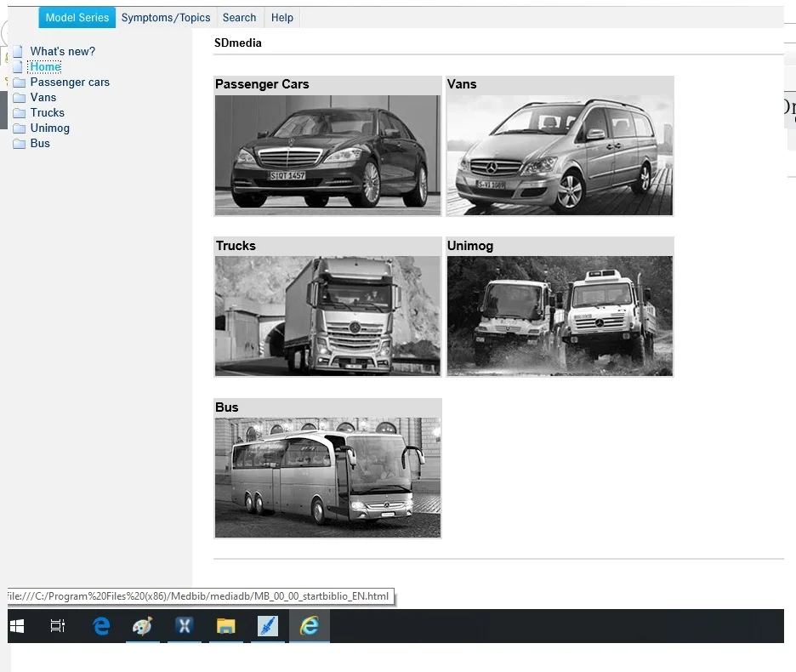Open the Passenger Cars sedan thumbnail
The width and height of the screenshot is (796, 672).
click(327, 154)
